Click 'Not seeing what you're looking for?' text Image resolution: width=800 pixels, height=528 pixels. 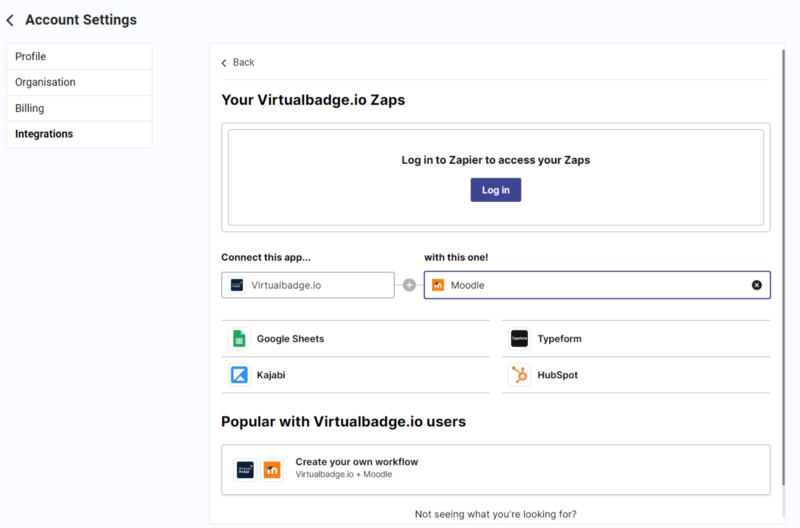tap(495, 514)
